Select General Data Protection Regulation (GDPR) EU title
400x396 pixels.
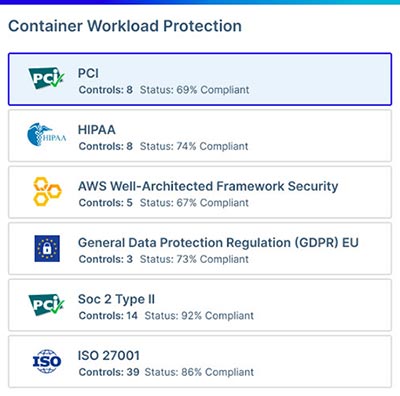click(x=218, y=243)
